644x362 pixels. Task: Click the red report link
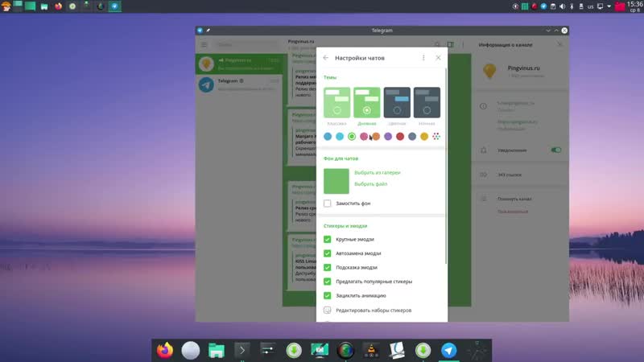tap(513, 212)
